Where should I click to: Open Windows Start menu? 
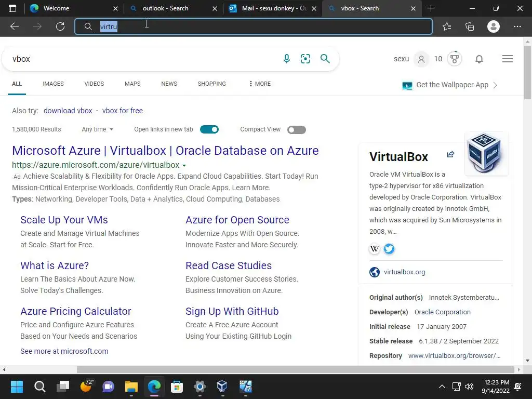pos(17,387)
